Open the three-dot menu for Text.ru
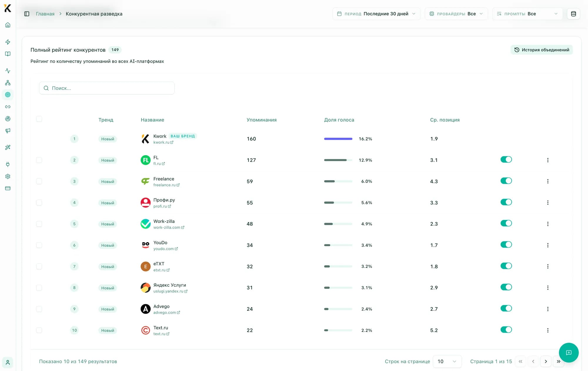 point(548,330)
